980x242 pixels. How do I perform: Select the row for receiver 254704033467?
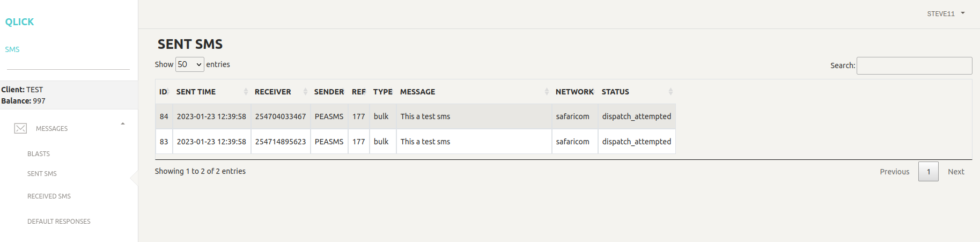click(x=281, y=116)
